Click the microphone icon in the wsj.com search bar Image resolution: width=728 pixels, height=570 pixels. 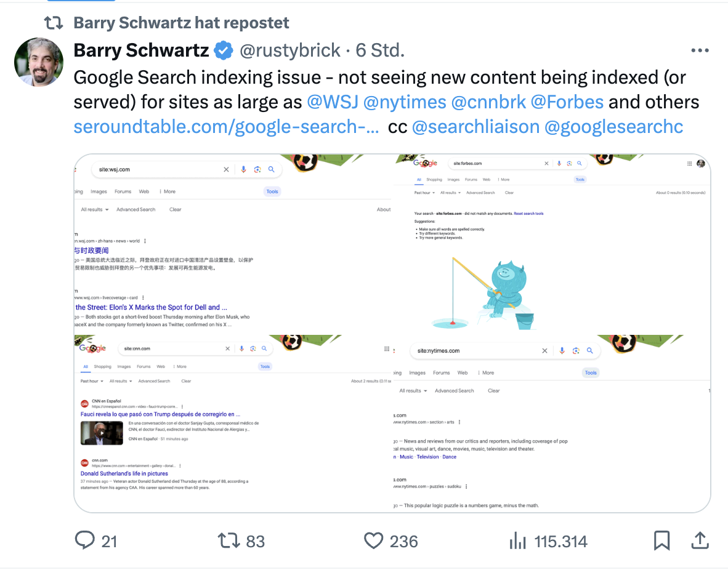point(243,169)
